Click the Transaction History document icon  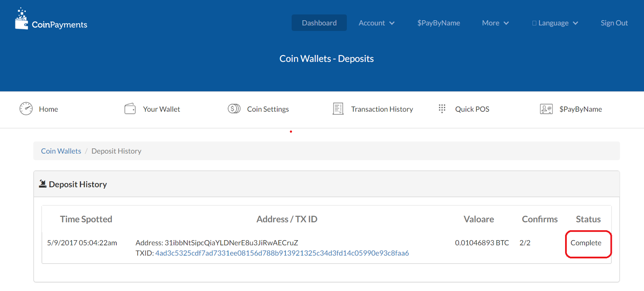(x=338, y=109)
